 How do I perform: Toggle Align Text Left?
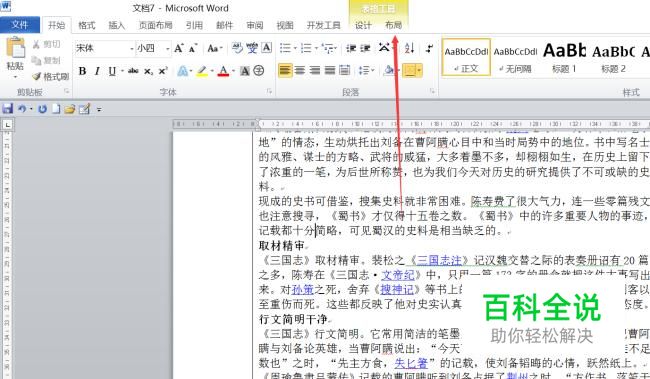(285, 70)
